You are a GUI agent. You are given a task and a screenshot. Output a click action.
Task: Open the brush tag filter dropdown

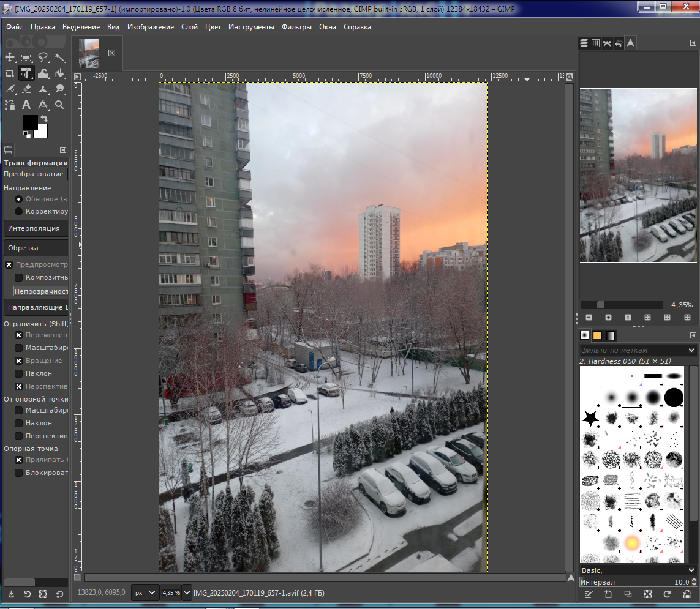pyautogui.click(x=691, y=350)
